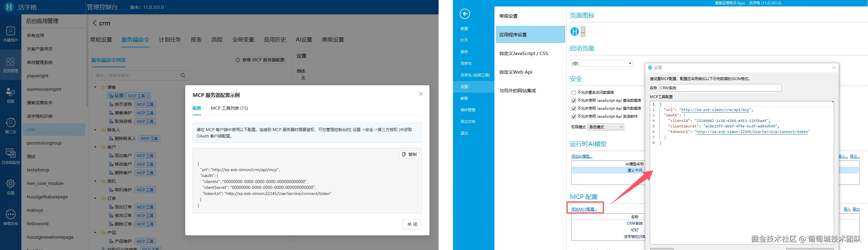
Task: Open 权限模式 dropdown showing 角色模式
Action: pyautogui.click(x=606, y=127)
